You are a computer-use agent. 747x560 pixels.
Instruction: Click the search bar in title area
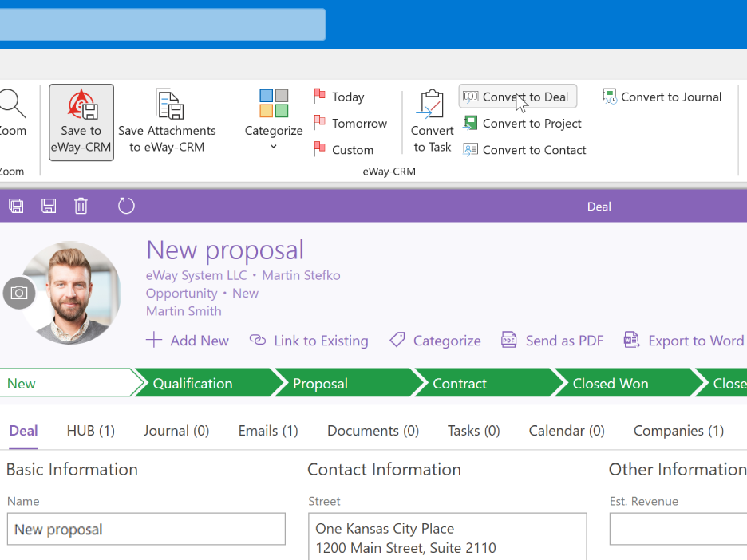[x=163, y=24]
